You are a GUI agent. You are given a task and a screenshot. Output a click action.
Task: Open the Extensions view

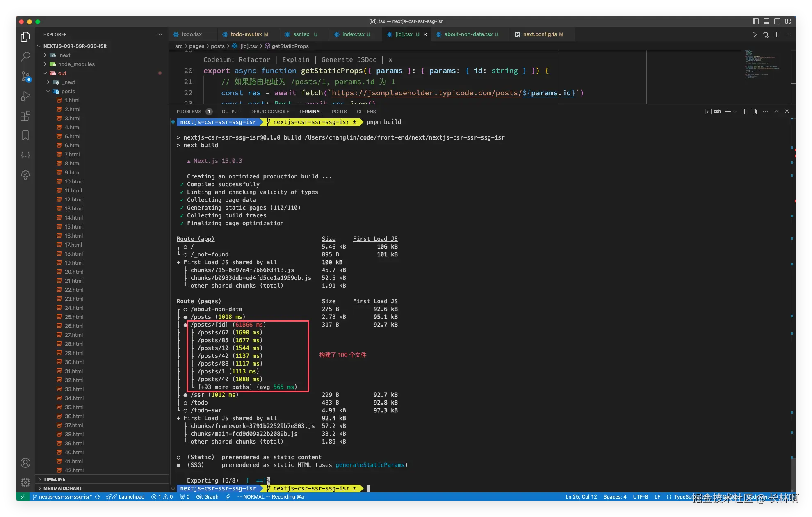pyautogui.click(x=25, y=116)
